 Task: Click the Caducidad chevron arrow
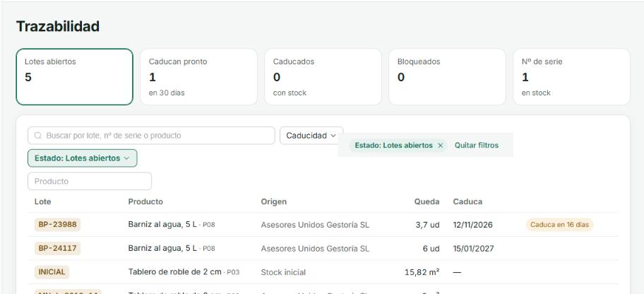(x=333, y=136)
